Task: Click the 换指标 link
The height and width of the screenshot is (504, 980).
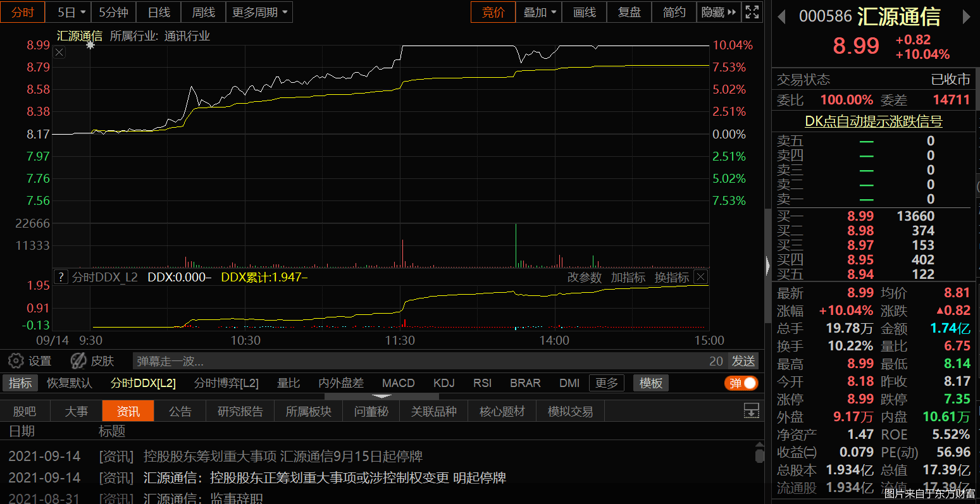Action: (671, 277)
